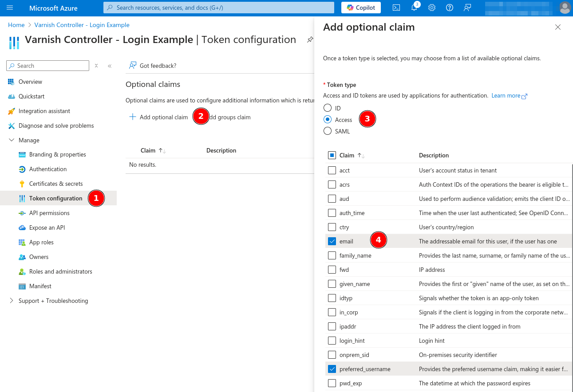Check the ipaddr claim checkbox
573x392 pixels.
tap(332, 326)
